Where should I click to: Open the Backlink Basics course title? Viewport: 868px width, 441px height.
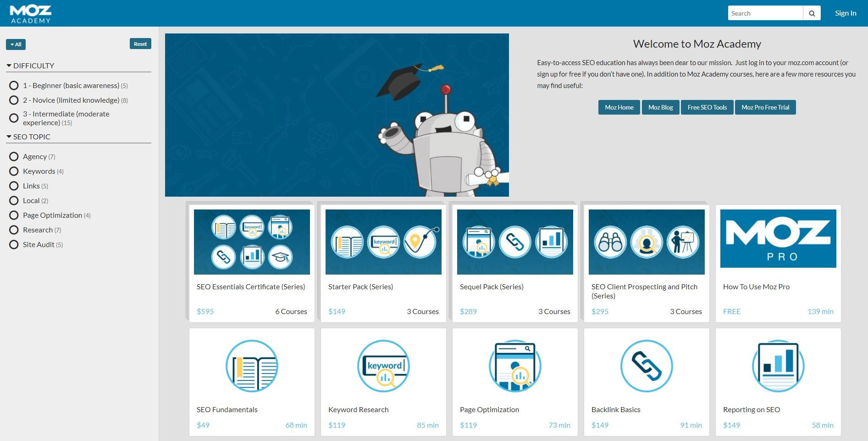[x=616, y=410]
